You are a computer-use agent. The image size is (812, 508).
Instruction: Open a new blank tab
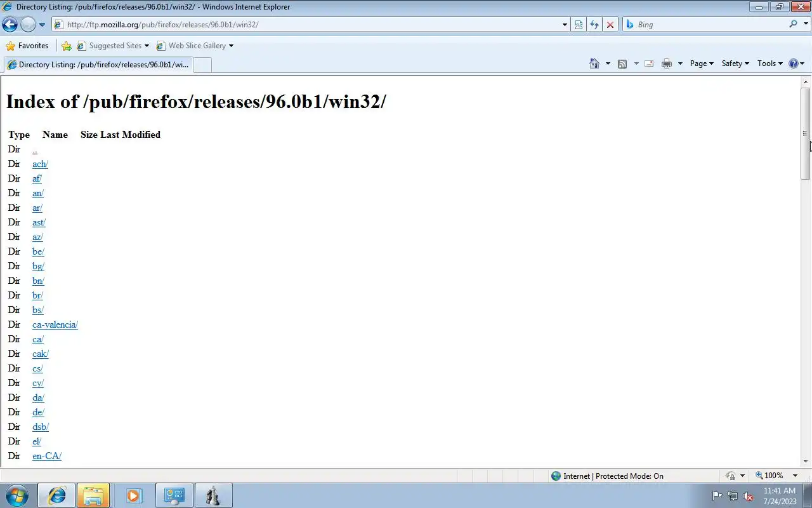point(202,65)
